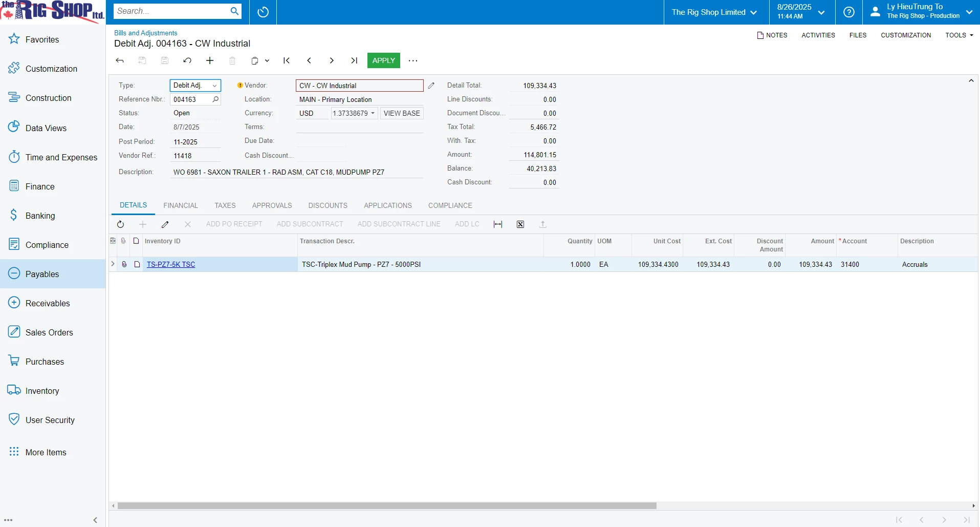The image size is (980, 527).
Task: Click the Description field of the document
Action: pos(298,172)
